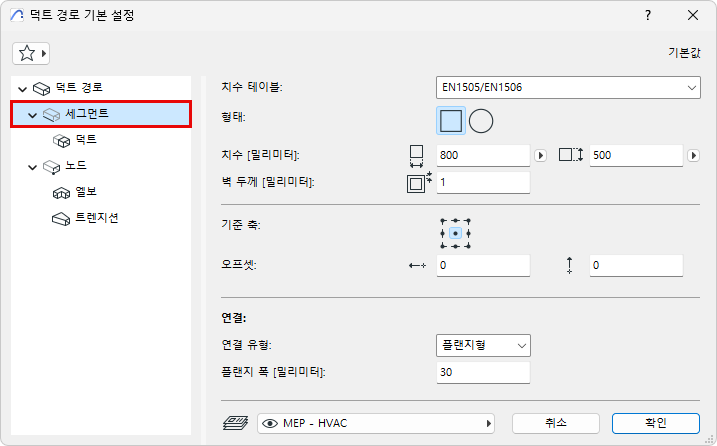Screen dimensions: 717x446
Task: Click the 취소 cancel button
Action: pyautogui.click(x=556, y=423)
